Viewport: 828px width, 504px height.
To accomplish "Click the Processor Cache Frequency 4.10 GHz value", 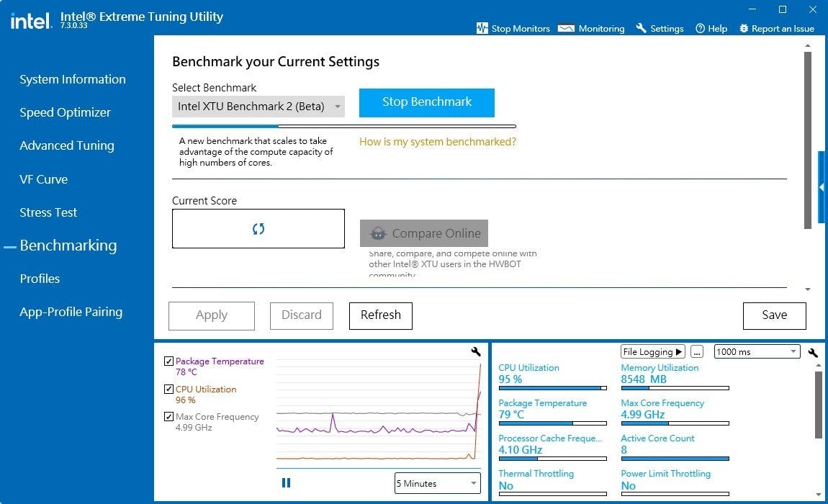I will [520, 450].
